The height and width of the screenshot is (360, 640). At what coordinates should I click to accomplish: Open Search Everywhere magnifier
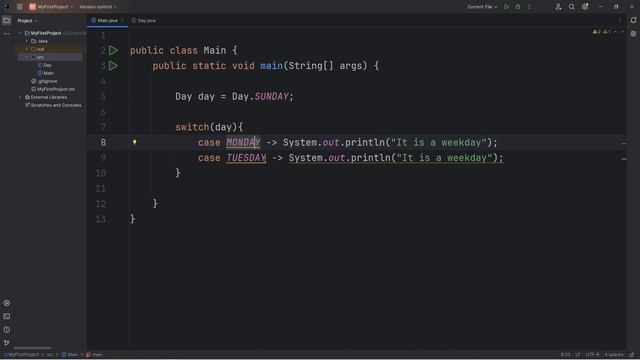[x=571, y=7]
